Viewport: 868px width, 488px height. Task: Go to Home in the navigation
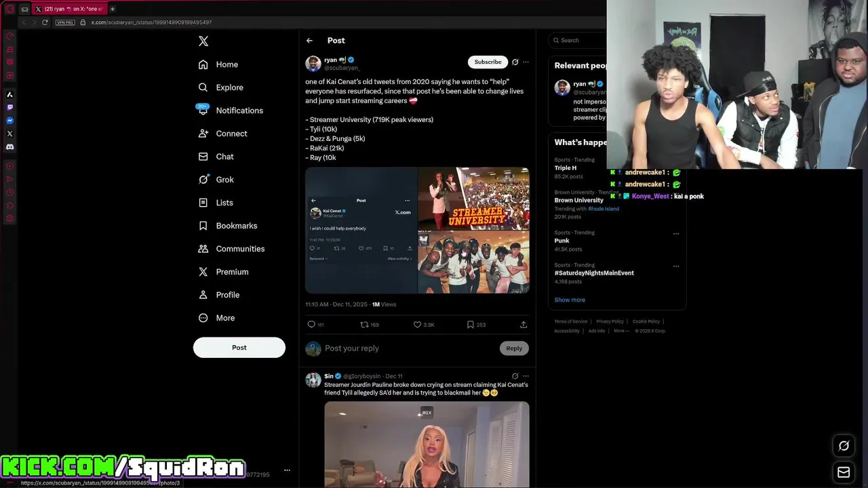point(218,64)
